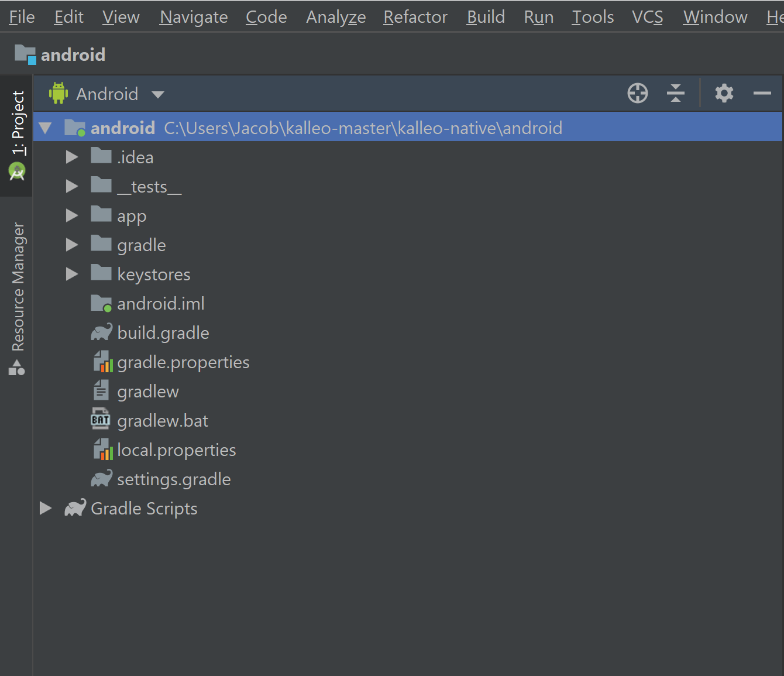Open the Code menu
The height and width of the screenshot is (676, 784).
point(266,17)
